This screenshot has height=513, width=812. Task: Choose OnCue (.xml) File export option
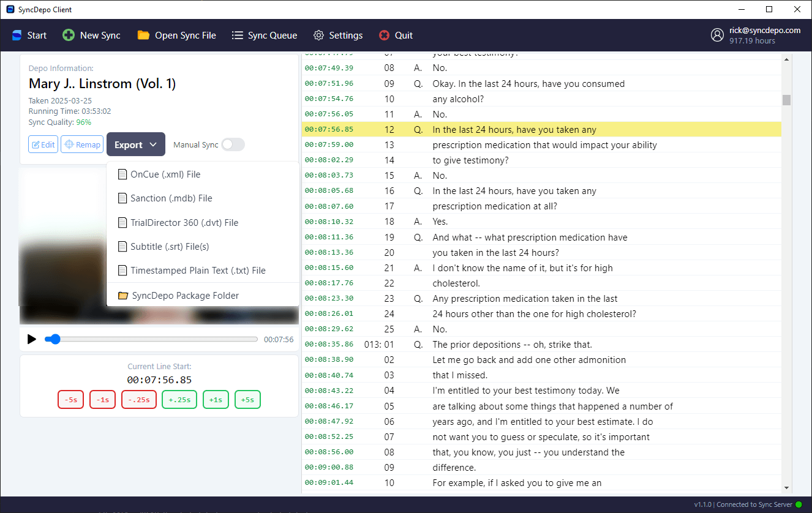click(x=165, y=174)
